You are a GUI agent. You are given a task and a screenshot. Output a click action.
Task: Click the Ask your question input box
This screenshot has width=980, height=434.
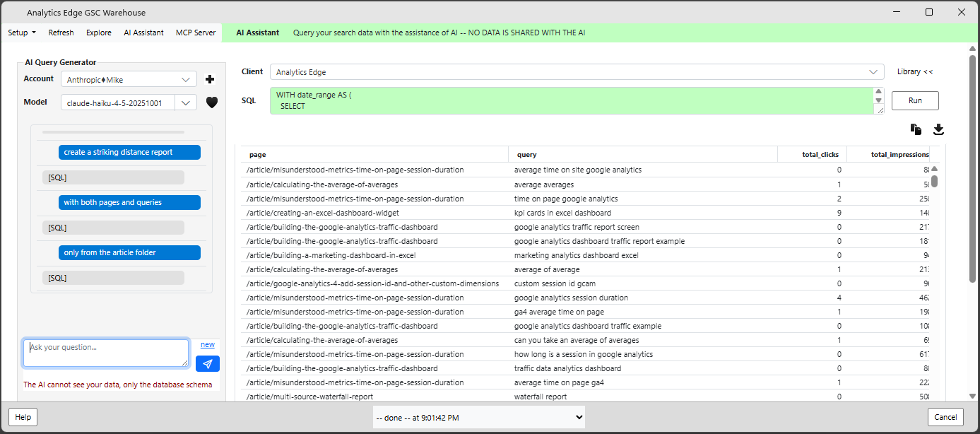tap(106, 353)
